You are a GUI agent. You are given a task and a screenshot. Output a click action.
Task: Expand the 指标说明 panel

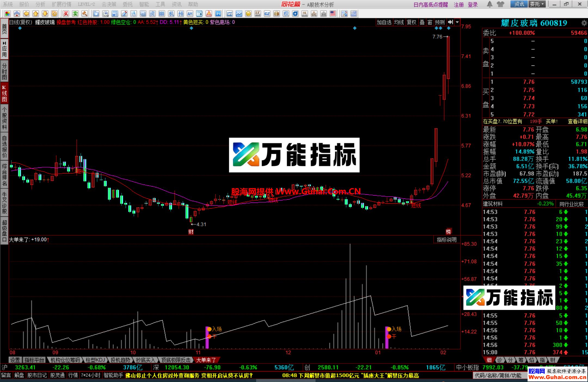(x=447, y=240)
